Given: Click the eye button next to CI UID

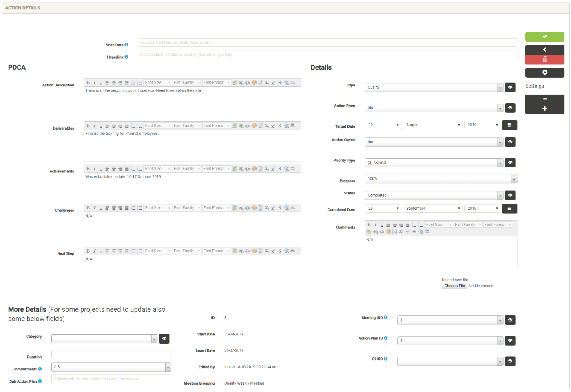Looking at the screenshot, I should [510, 361].
